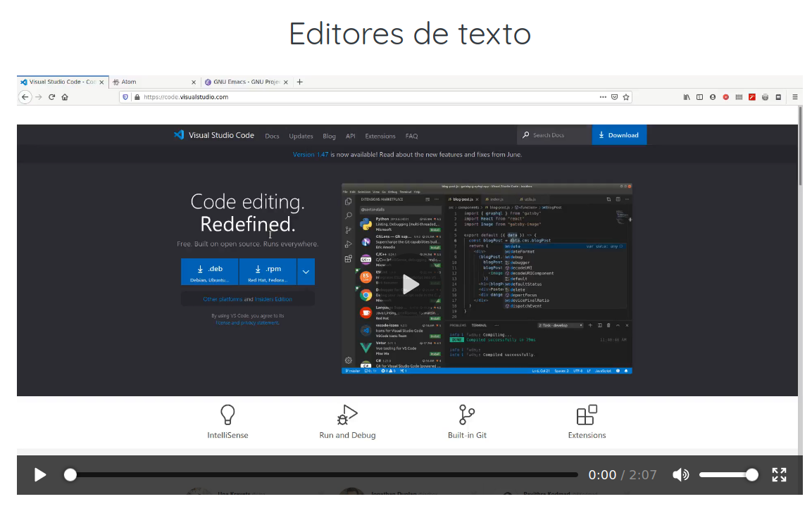Image resolution: width=812 pixels, height=518 pixels.
Task: Download the .rpm package
Action: (x=268, y=272)
